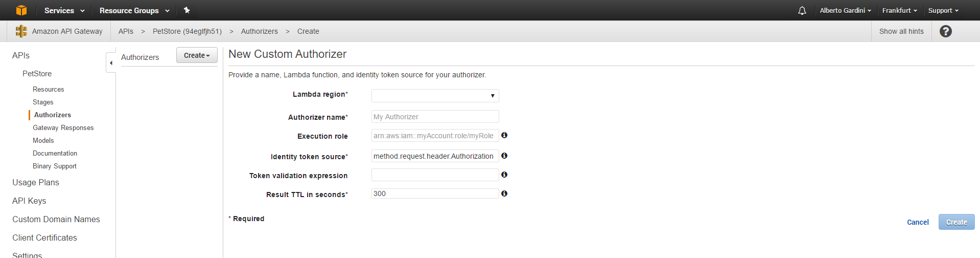980x258 pixels.
Task: Click info icon for Token validation expression
Action: (x=504, y=175)
